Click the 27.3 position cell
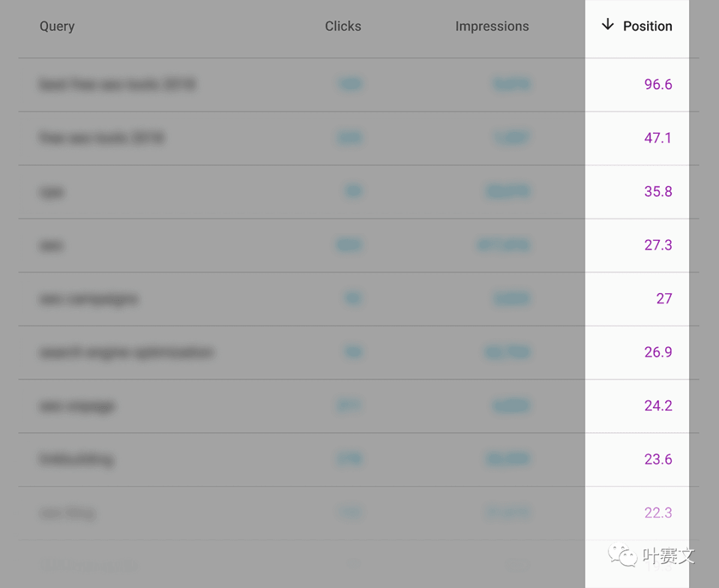This screenshot has height=588, width=719. [658, 245]
